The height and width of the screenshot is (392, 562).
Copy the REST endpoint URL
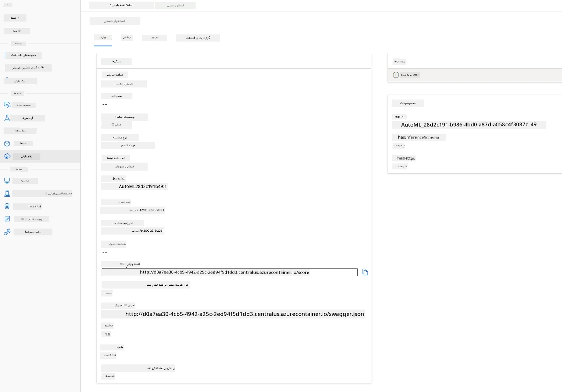point(364,272)
